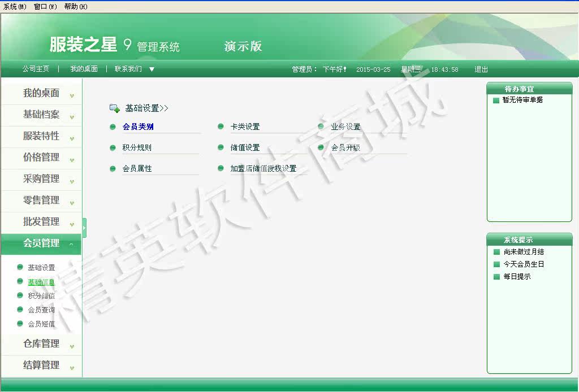Click the date 2015-03-25 in header
Screen dimensions: 579x392
click(373, 69)
